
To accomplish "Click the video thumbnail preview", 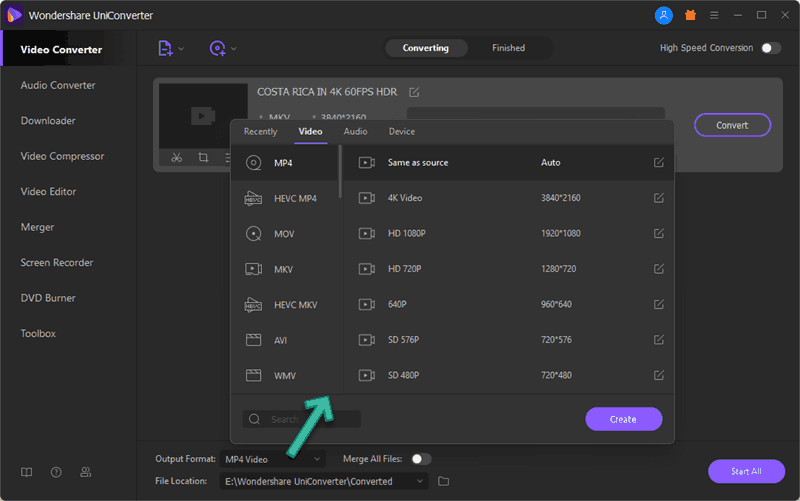I will coord(203,116).
